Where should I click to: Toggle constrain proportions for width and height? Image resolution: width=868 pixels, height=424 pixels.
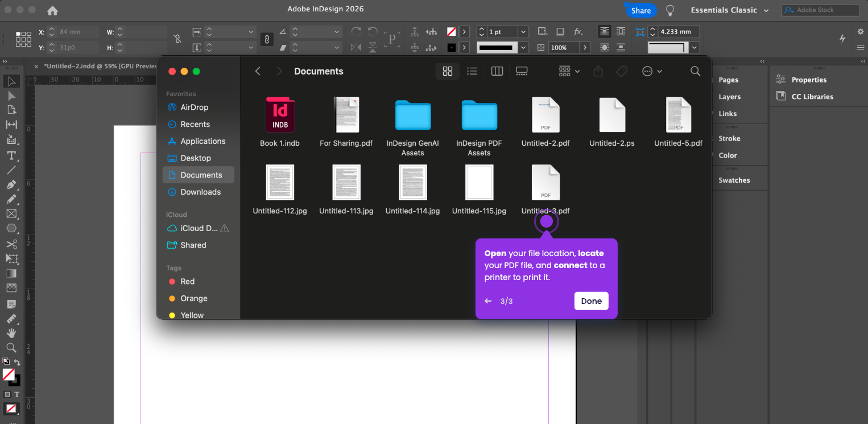tap(177, 39)
